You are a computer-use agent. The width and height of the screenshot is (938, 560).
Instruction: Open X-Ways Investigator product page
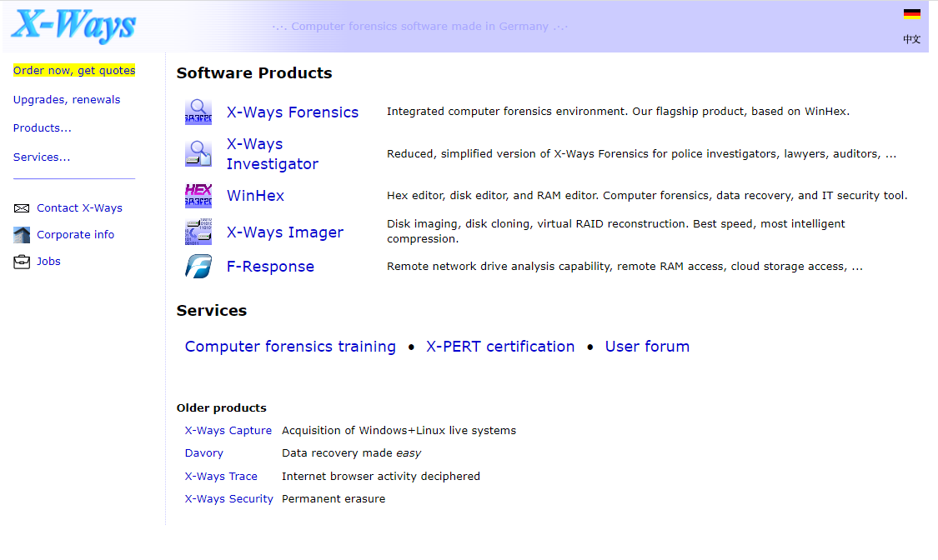tap(272, 154)
